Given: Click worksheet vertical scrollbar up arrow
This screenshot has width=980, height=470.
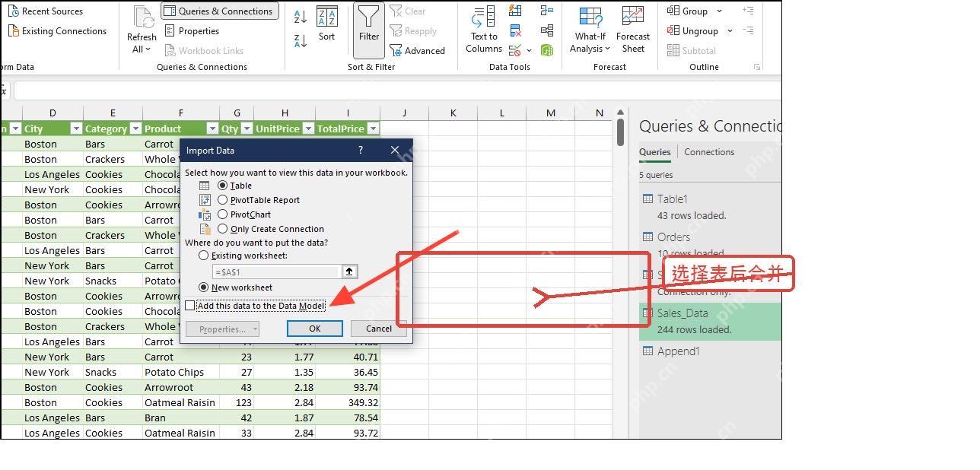Looking at the screenshot, I should (620, 113).
